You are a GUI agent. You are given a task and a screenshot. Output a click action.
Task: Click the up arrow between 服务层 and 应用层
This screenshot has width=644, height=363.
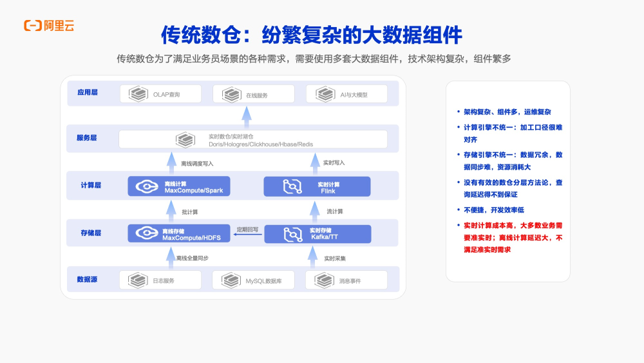(247, 116)
